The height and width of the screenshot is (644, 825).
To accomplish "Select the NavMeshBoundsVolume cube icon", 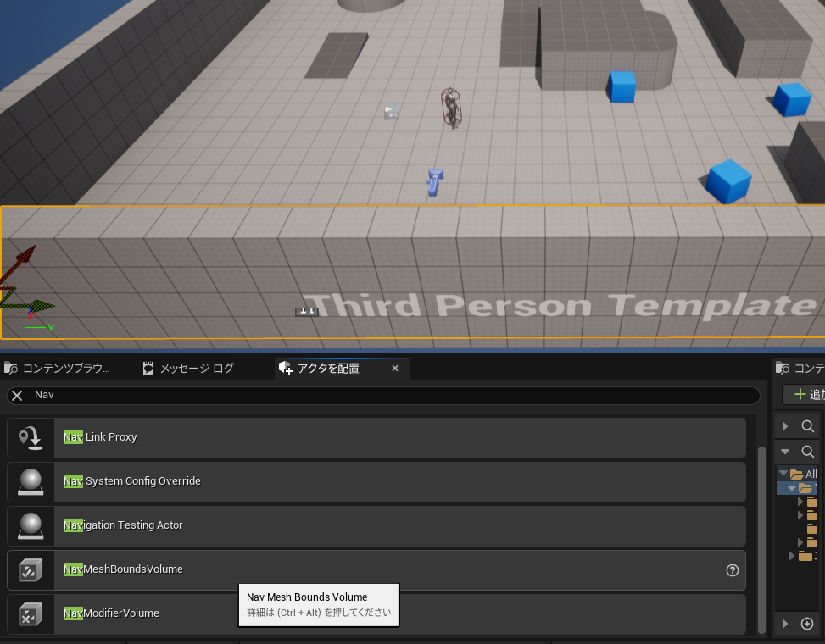I will [x=31, y=570].
